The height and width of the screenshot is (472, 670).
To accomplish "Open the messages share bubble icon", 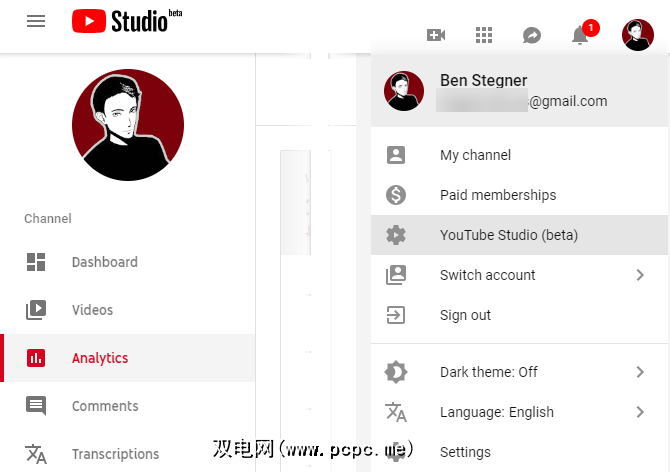I will (532, 35).
